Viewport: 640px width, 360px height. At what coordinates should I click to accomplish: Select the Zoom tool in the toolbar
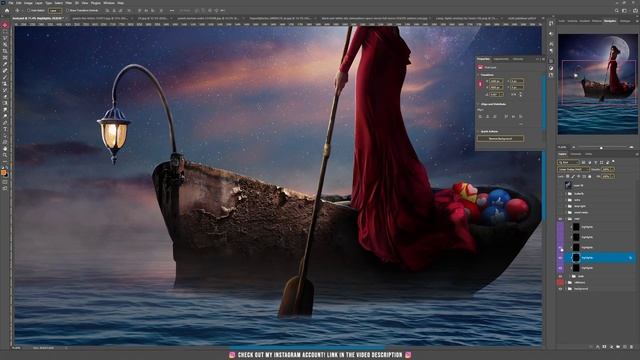pos(5,156)
